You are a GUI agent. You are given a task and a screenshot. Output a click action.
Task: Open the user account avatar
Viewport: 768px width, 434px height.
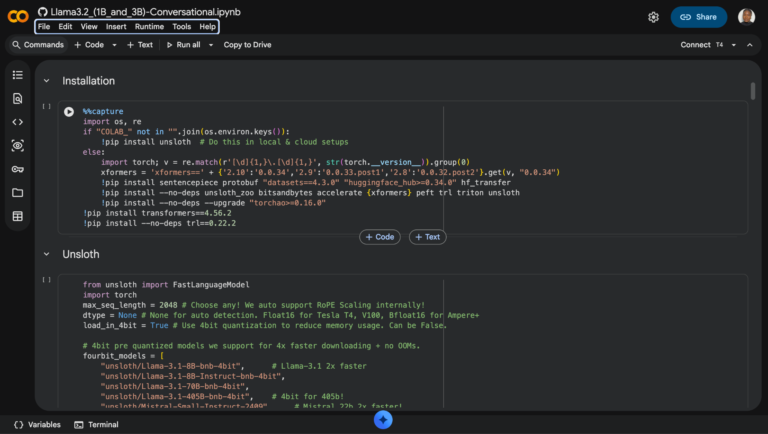[746, 17]
